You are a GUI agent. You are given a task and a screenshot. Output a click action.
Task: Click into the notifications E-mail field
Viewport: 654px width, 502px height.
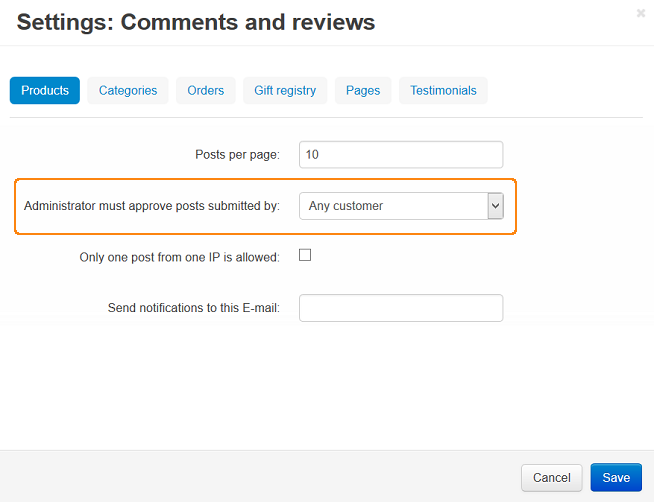point(401,308)
